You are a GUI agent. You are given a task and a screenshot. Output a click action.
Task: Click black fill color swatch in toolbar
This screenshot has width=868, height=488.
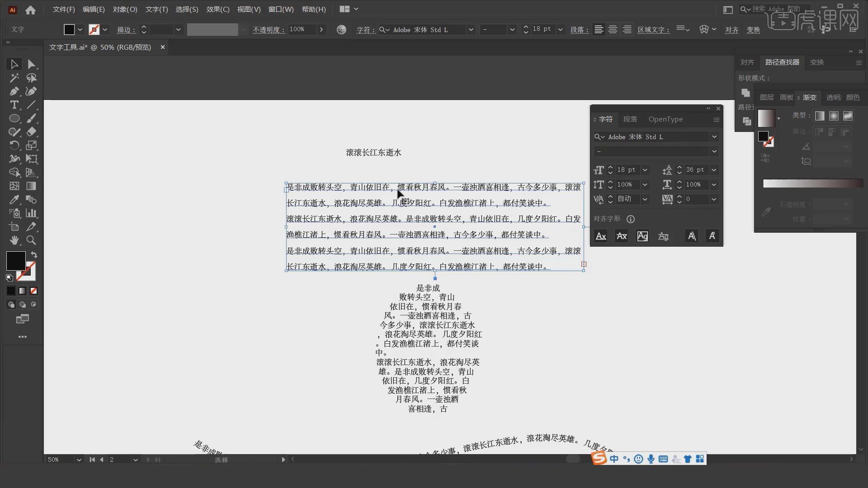15,261
